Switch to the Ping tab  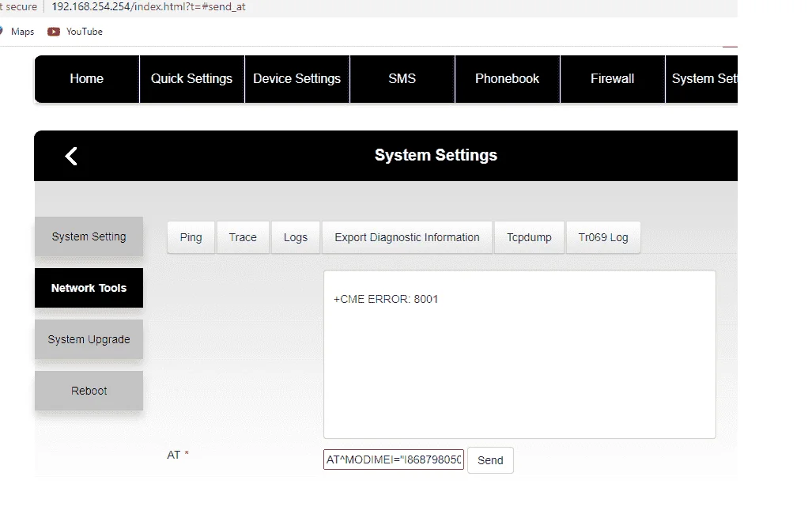tap(191, 237)
